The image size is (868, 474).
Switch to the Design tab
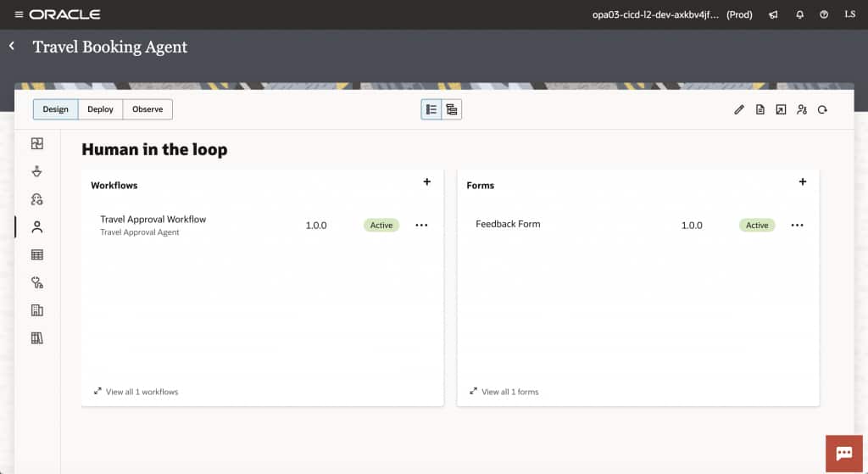[x=56, y=109]
